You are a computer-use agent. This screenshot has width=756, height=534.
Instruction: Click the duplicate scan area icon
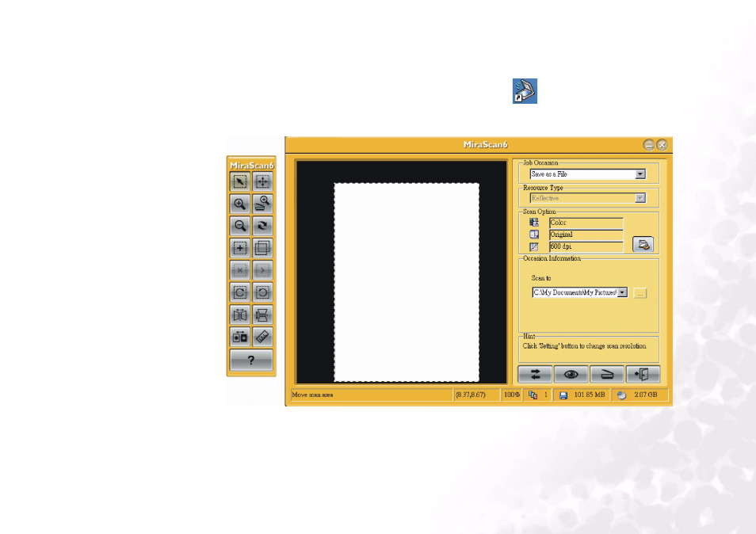(x=262, y=248)
